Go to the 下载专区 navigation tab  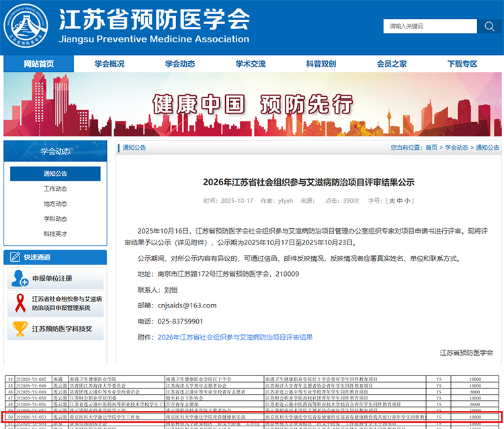point(462,64)
